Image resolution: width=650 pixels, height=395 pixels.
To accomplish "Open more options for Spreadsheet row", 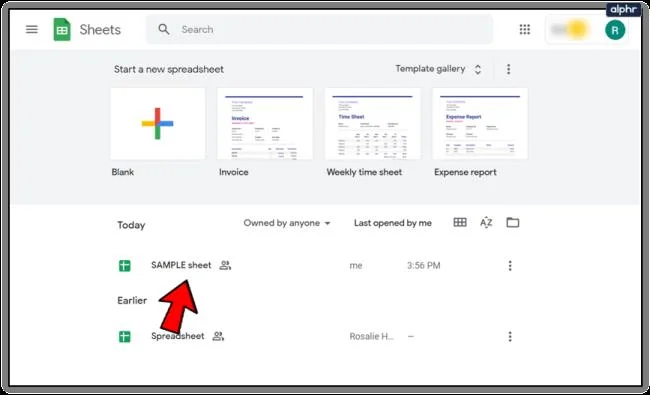I will [510, 337].
